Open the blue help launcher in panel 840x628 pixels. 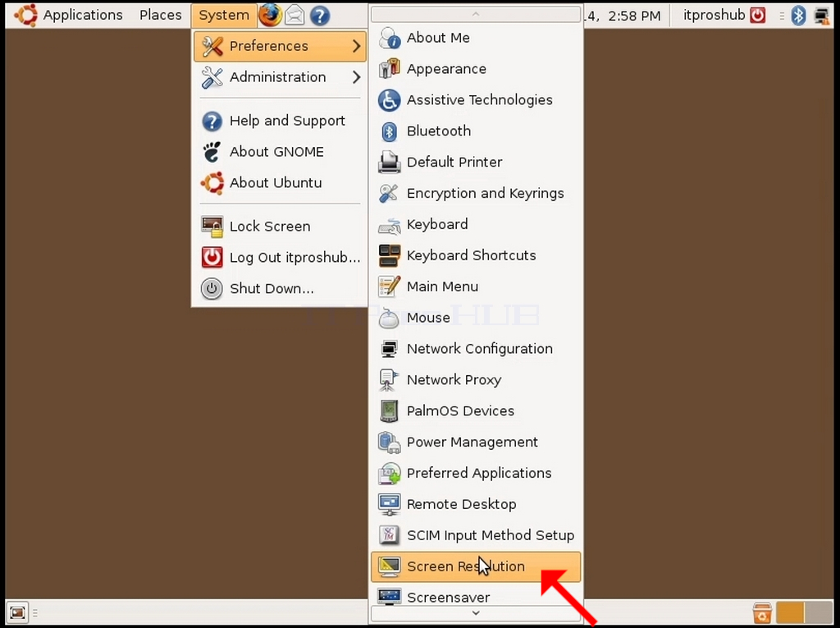320,16
